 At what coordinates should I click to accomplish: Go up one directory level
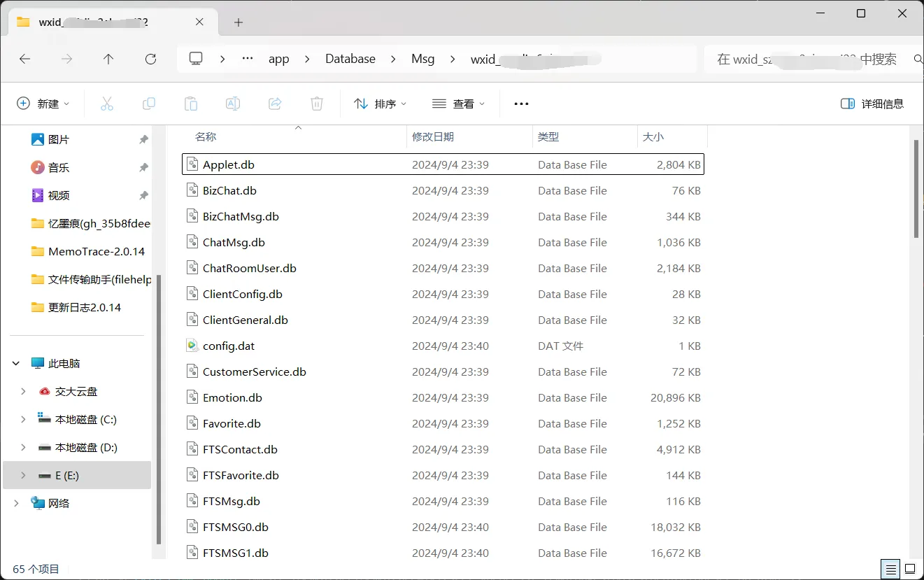(108, 59)
